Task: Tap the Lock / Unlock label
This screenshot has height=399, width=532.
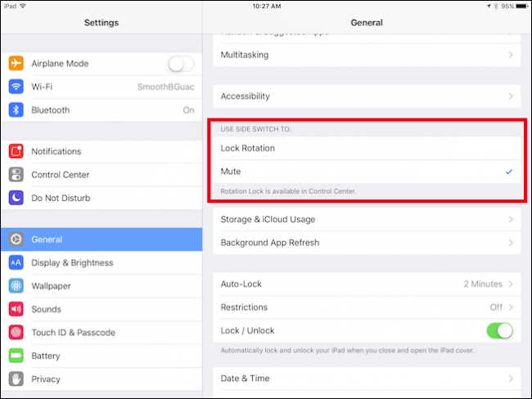Action: click(247, 330)
